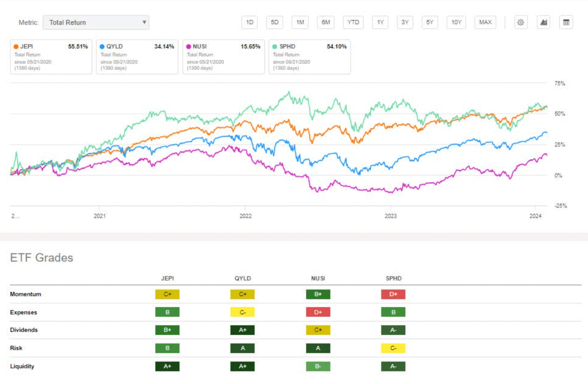This screenshot has width=588, height=384.
Task: Select the 1M time range
Action: [x=300, y=22]
